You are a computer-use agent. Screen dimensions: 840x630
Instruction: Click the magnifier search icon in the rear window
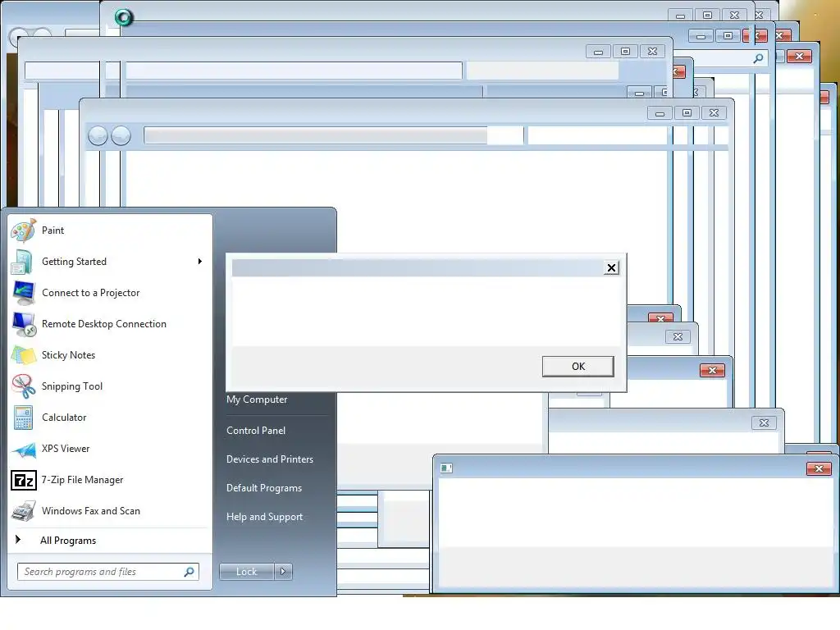(x=758, y=58)
